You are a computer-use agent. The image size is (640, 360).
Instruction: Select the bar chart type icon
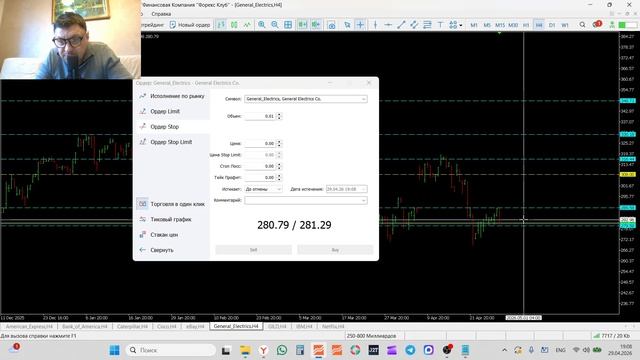click(221, 25)
